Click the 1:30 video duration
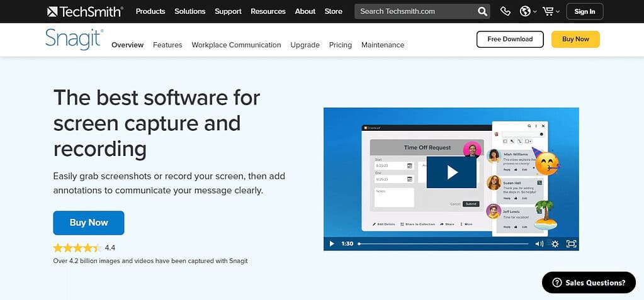The image size is (644, 300). 347,244
